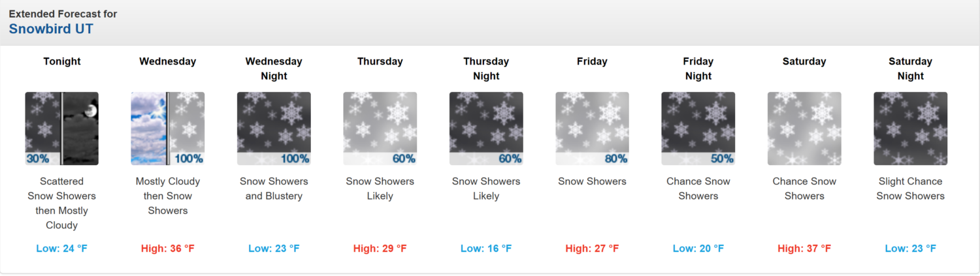This screenshot has height=276, width=980.
Task: Click the Thursday day label
Action: tap(380, 61)
